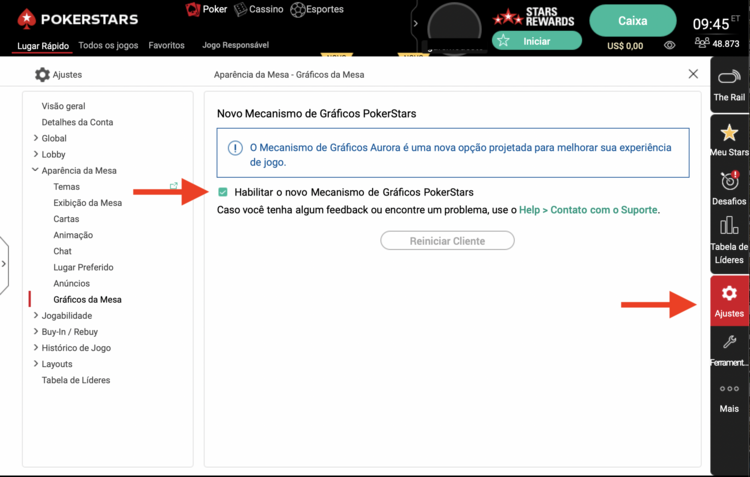Click the Iniciar rewards button
This screenshot has width=750, height=477.
537,41
